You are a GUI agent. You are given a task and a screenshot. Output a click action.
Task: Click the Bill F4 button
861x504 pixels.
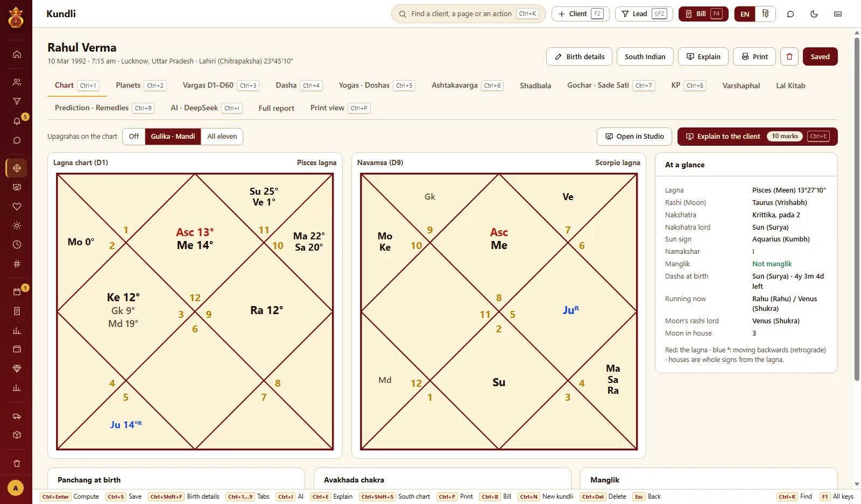(703, 14)
